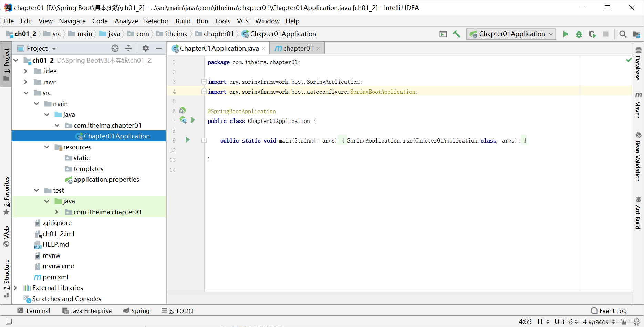Click the run gutter icon beside the class declaration
Image resolution: width=644 pixels, height=327 pixels.
pos(193,120)
